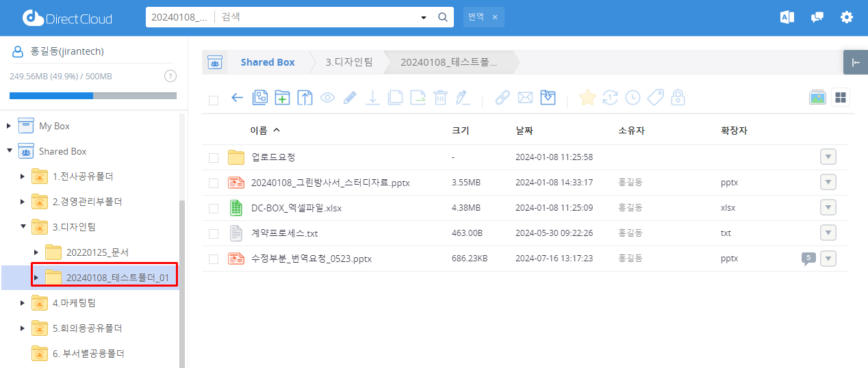Tick the checkbox next to 계약프로세스.txt
Viewport: 868px width, 368px height.
214,233
